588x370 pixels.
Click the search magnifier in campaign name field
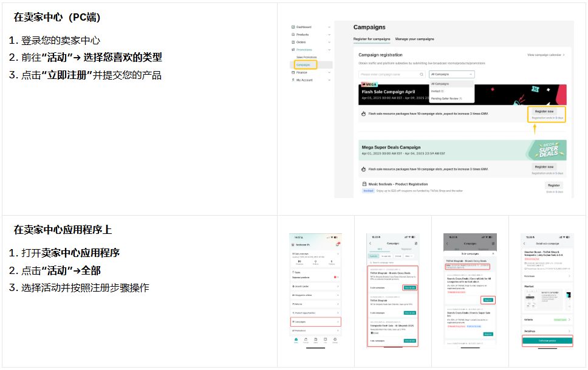[x=423, y=74]
